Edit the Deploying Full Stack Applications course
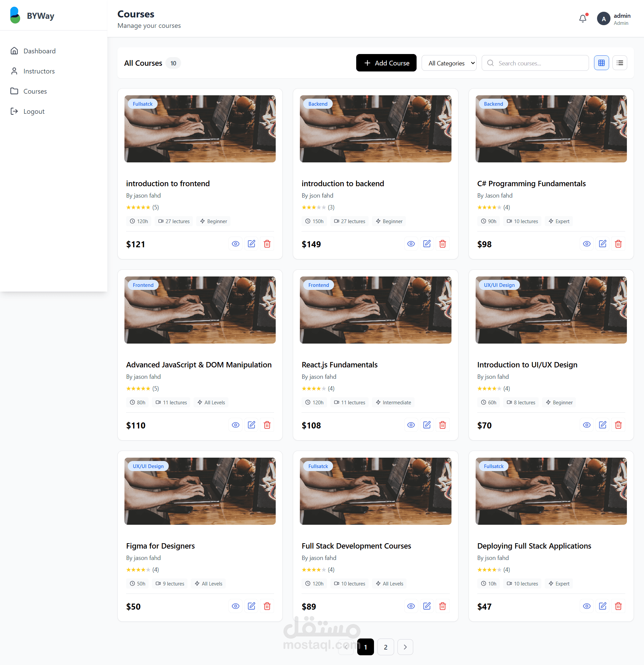The image size is (644, 665). point(602,606)
